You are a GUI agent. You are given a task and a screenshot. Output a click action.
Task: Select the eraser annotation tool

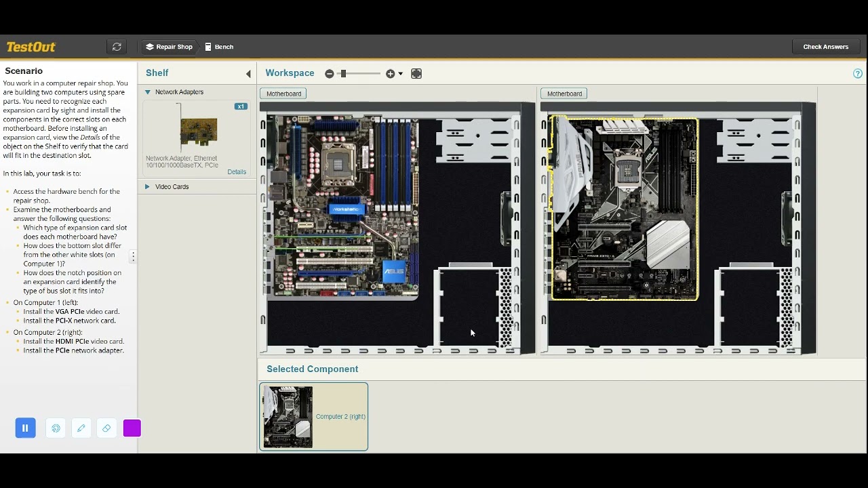click(x=106, y=428)
